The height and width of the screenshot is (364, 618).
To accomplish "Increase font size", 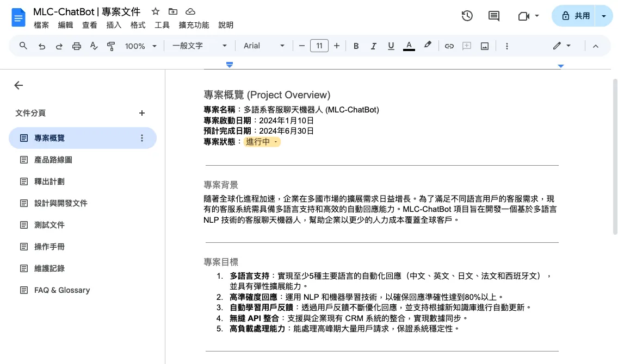I will point(337,46).
